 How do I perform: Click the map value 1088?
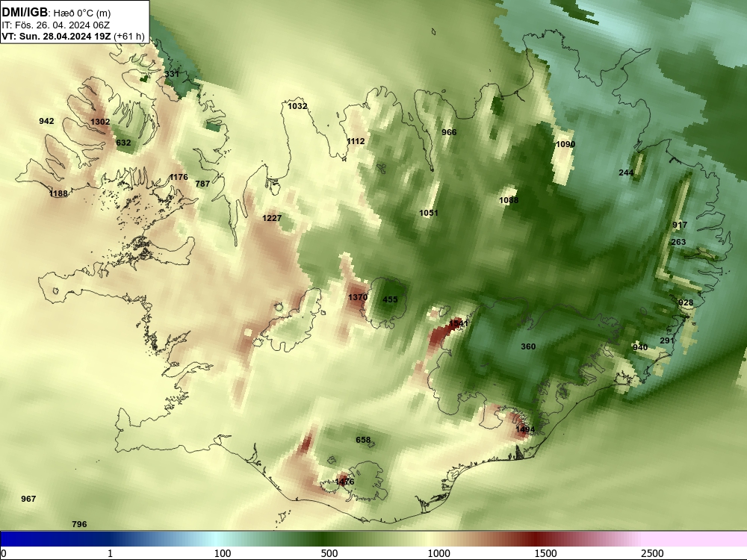pyautogui.click(x=508, y=200)
